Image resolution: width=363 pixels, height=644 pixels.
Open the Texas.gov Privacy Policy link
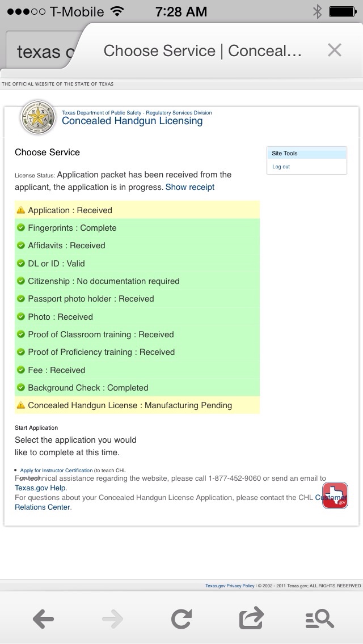(230, 586)
